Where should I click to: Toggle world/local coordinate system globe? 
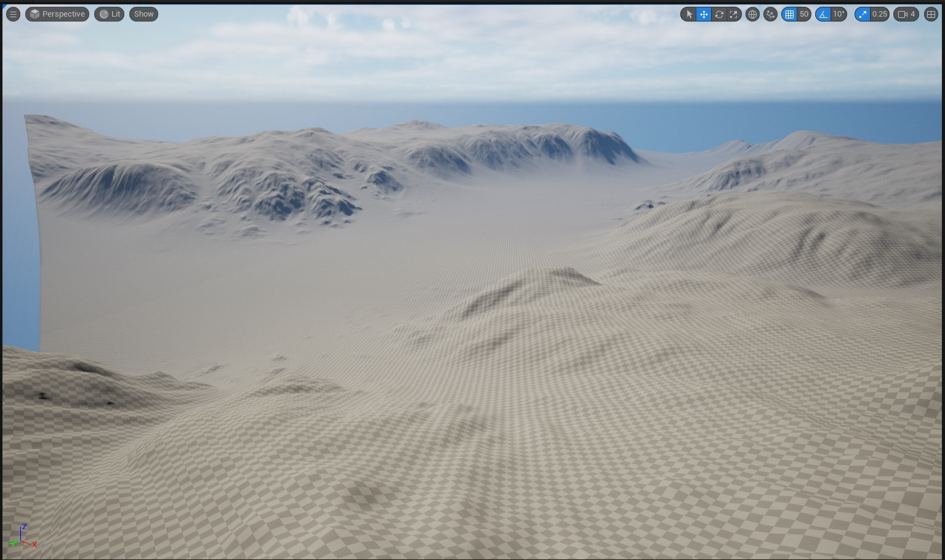pyautogui.click(x=752, y=14)
